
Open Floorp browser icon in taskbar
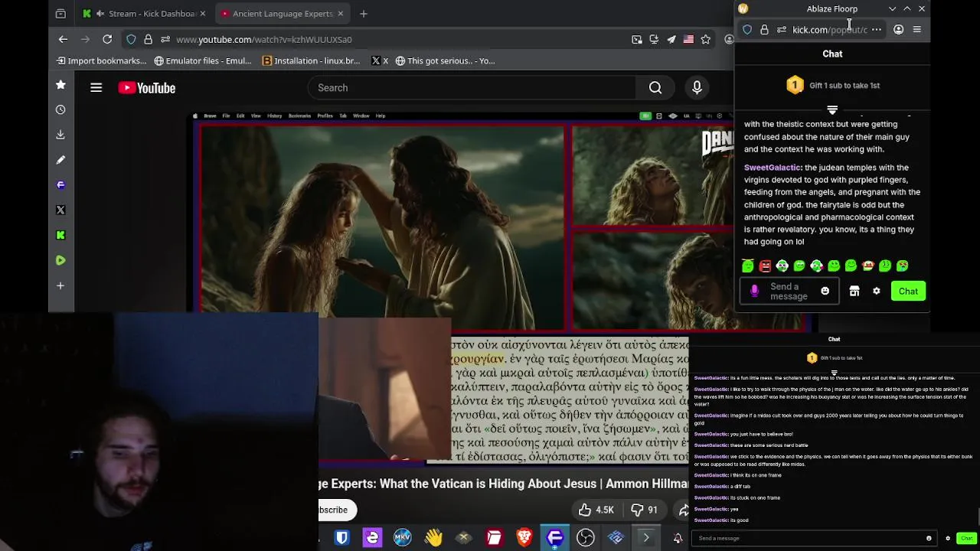pyautogui.click(x=555, y=538)
